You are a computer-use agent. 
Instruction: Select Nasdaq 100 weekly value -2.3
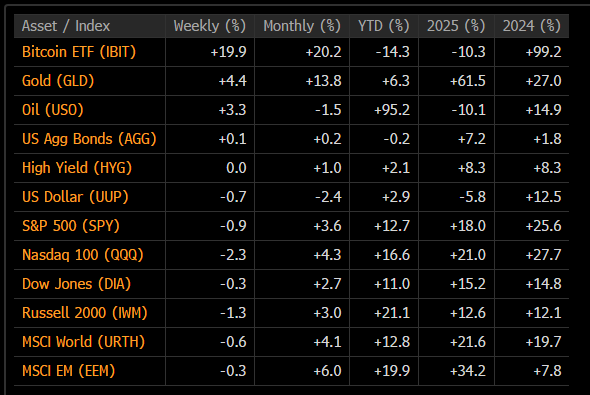233,255
